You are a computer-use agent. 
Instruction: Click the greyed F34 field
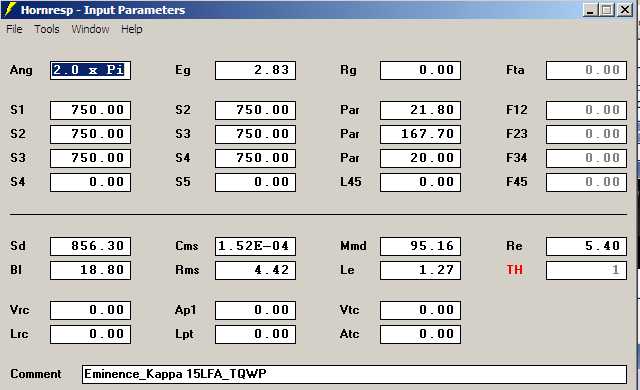tap(586, 158)
